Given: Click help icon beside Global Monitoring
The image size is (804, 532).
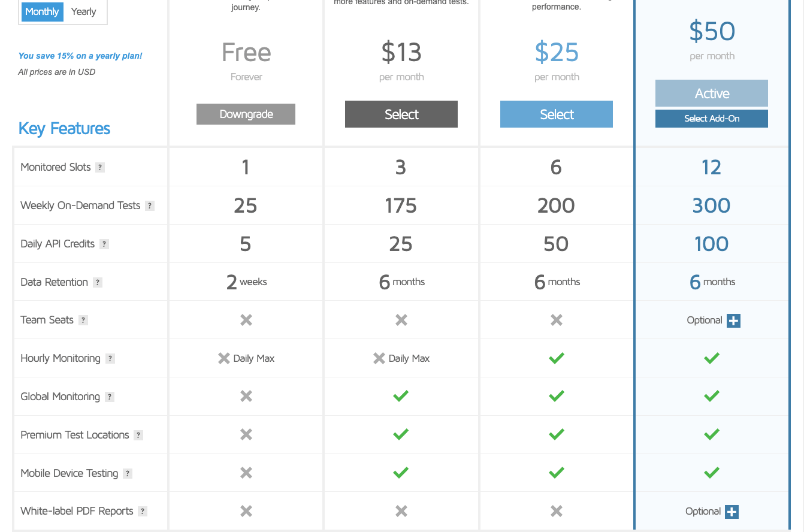Looking at the screenshot, I should click(x=110, y=397).
